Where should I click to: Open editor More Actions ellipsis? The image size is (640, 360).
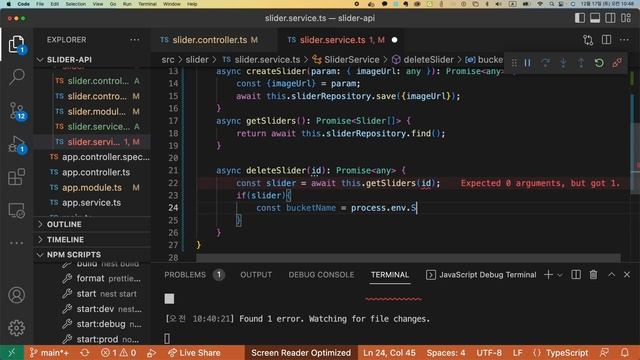pyautogui.click(x=624, y=40)
